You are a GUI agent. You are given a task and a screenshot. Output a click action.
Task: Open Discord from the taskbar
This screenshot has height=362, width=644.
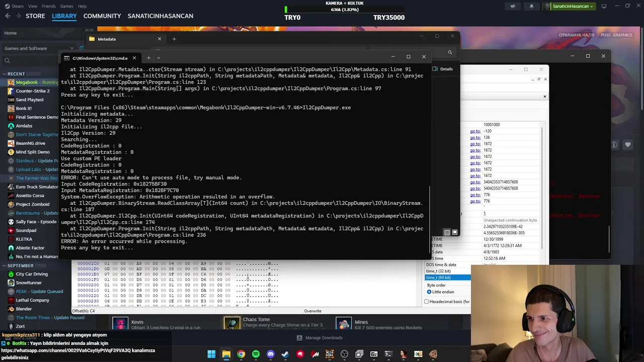[271, 354]
